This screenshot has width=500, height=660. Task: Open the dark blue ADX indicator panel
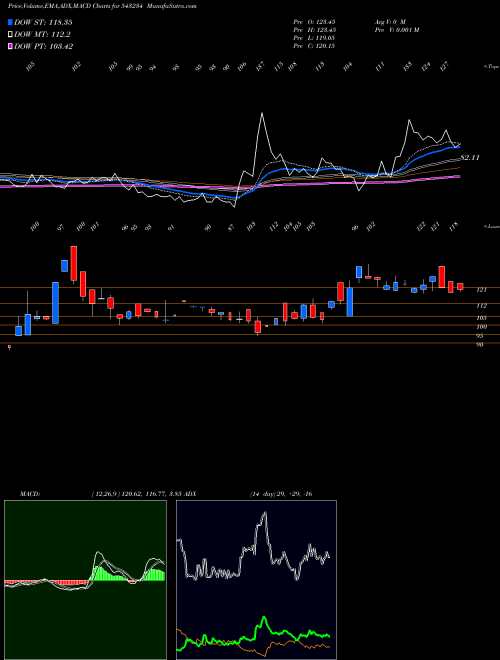click(256, 580)
